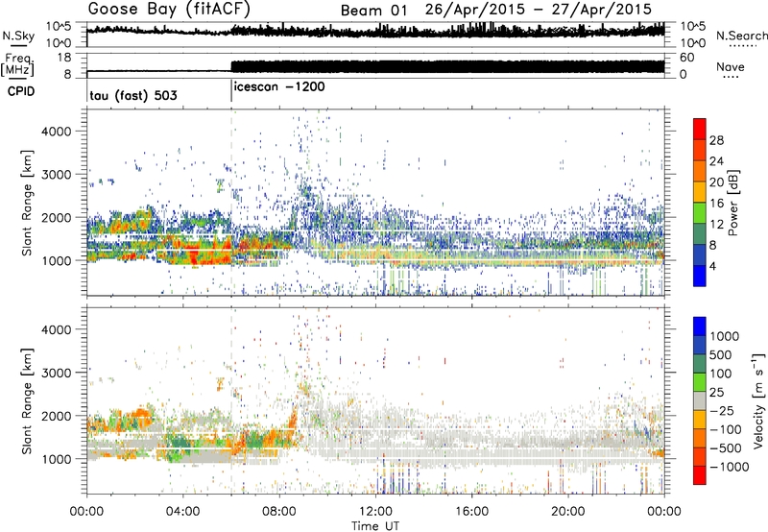Click the "Time UT" axis title
Screen dimensions: 768x532
pos(375,526)
